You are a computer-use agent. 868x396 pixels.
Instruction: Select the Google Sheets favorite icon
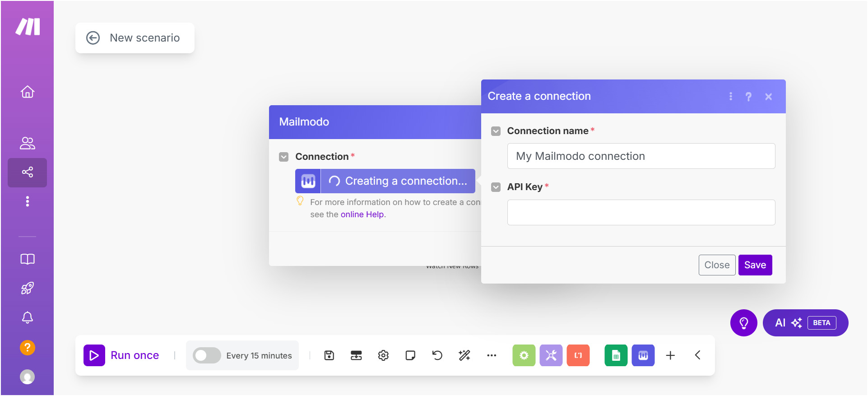point(616,355)
